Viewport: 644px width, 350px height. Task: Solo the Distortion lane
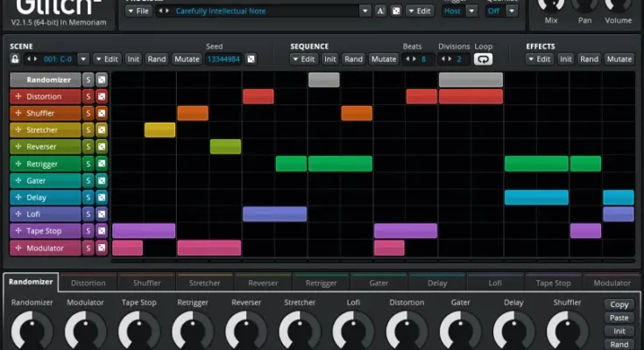pyautogui.click(x=88, y=96)
